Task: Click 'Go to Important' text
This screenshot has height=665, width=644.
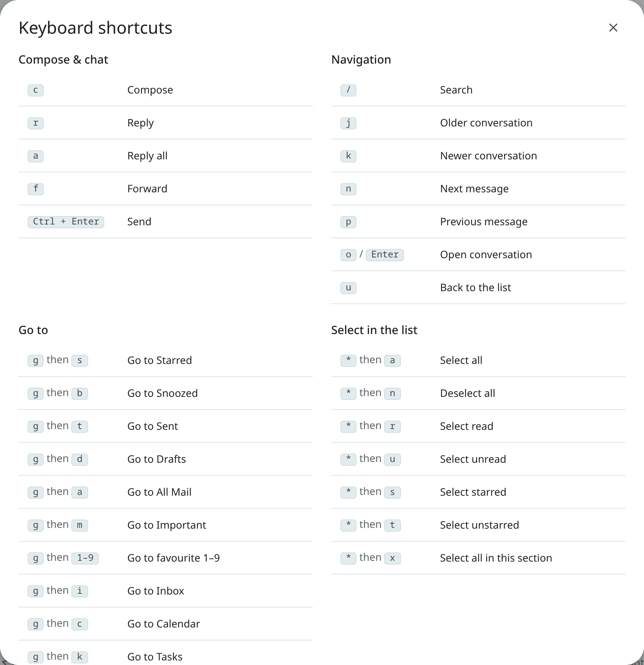Action: click(x=167, y=525)
